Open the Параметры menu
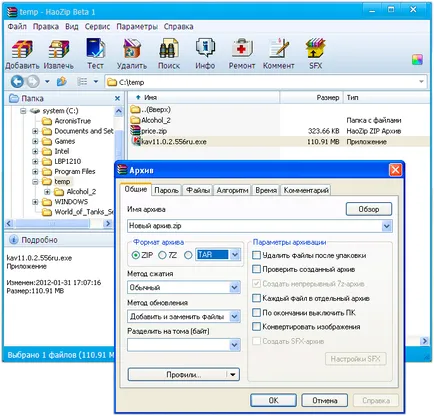The image size is (434, 416). click(137, 27)
